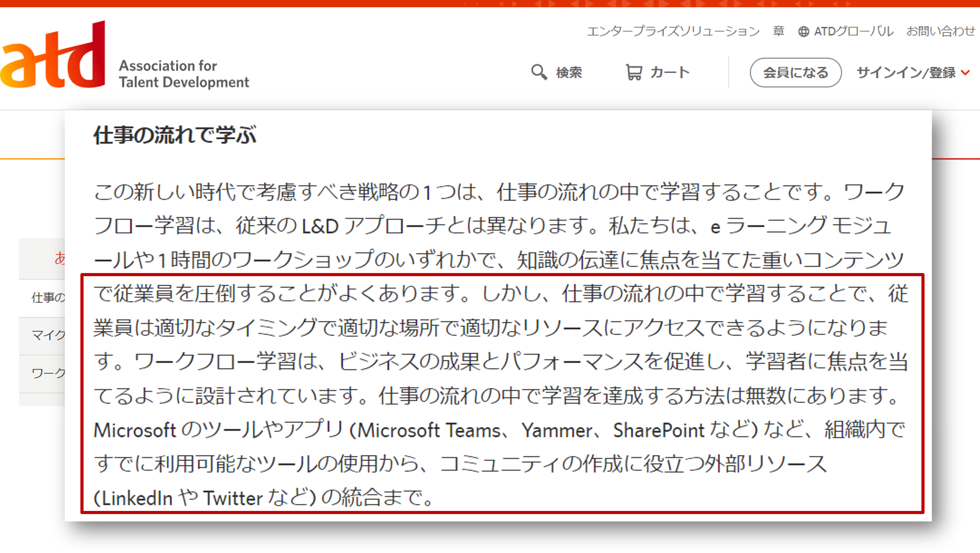The image size is (980, 553).
Task: Click the search magnifier icon
Action: pos(539,72)
